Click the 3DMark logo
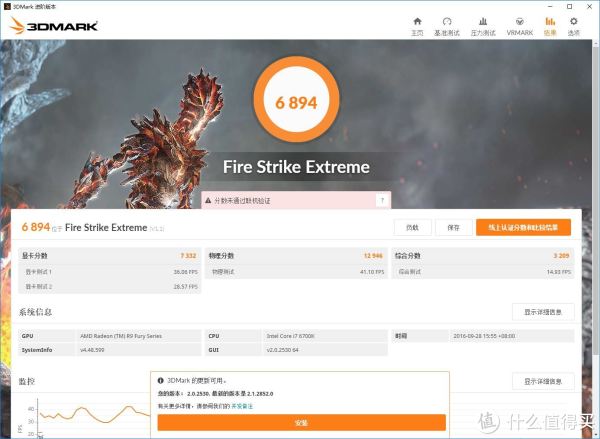The width and height of the screenshot is (600, 439). 54,26
